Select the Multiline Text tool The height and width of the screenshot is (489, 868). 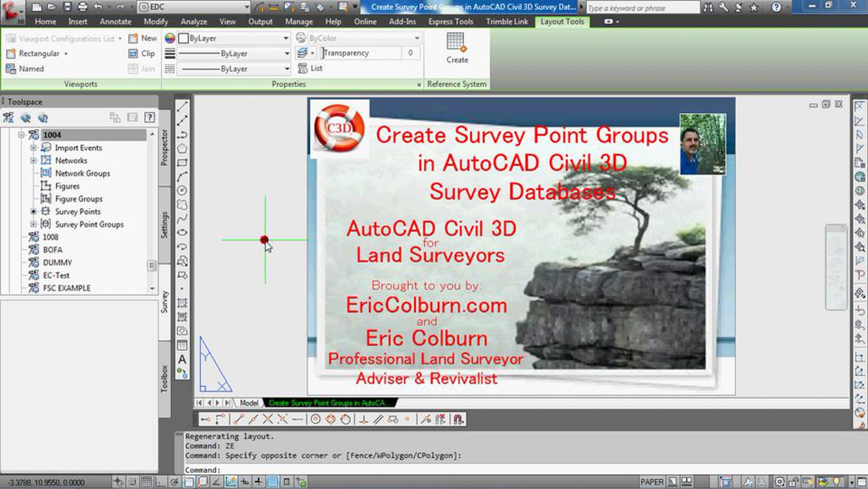click(x=182, y=360)
